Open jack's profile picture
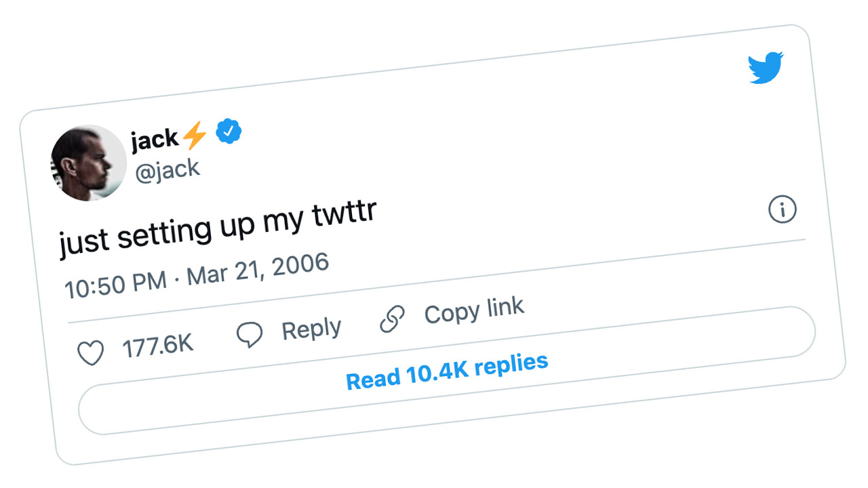The height and width of the screenshot is (488, 868). [89, 163]
